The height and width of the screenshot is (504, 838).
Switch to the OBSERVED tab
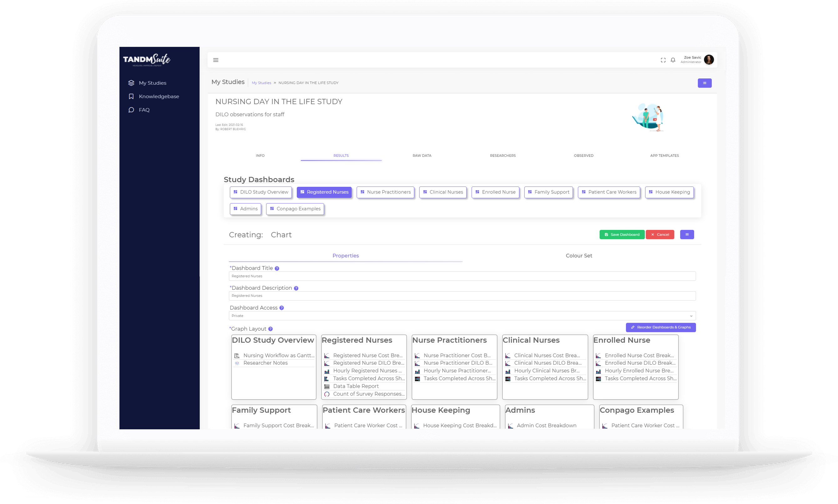tap(583, 156)
